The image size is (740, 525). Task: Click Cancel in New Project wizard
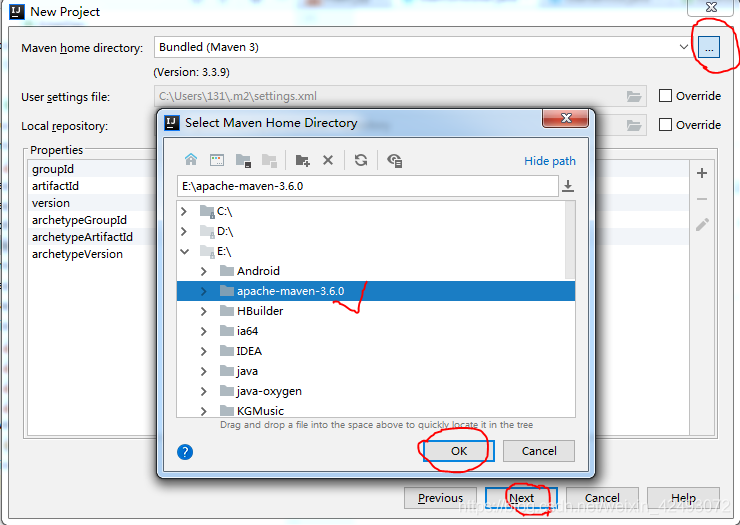602,498
